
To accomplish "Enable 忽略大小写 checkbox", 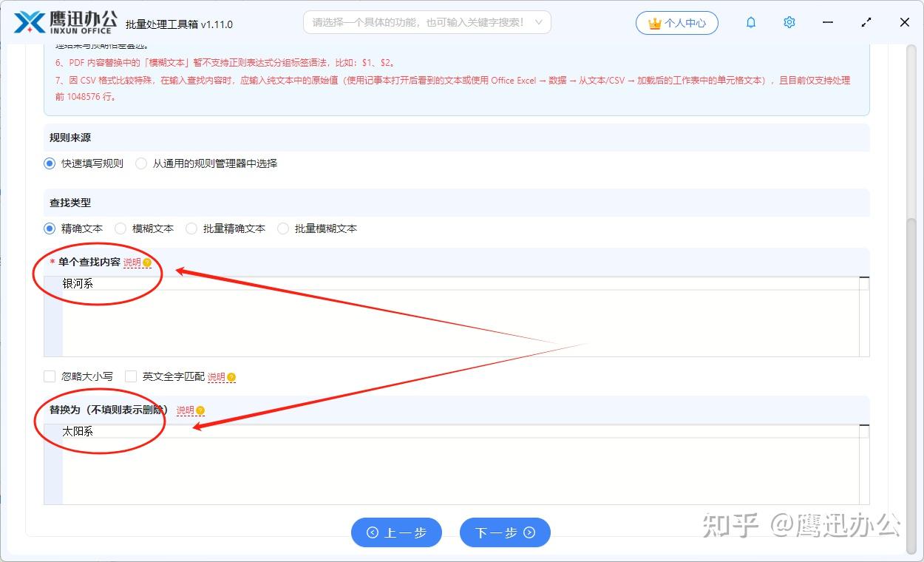I will [50, 376].
